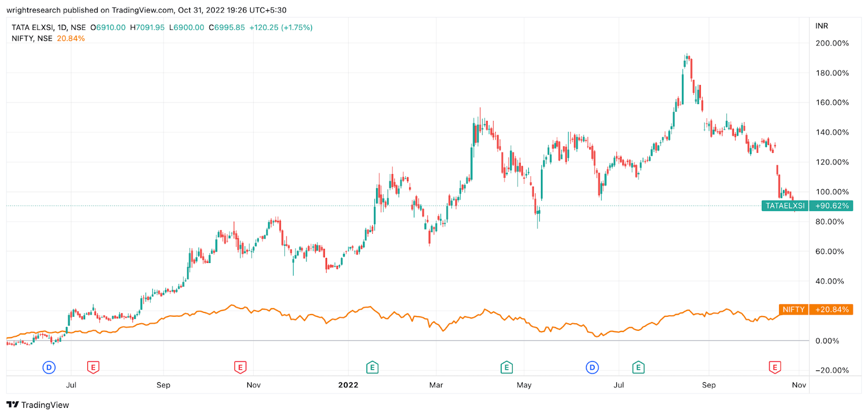Click the red earnings marker before Nov 2021

(x=240, y=368)
